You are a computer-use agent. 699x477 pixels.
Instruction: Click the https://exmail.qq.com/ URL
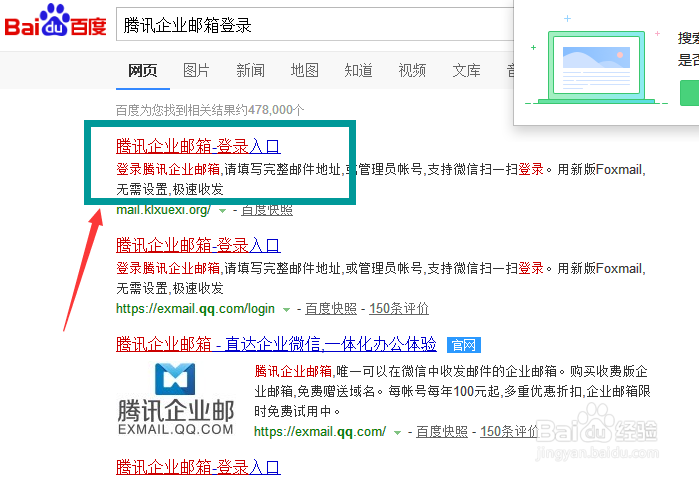[x=320, y=432]
